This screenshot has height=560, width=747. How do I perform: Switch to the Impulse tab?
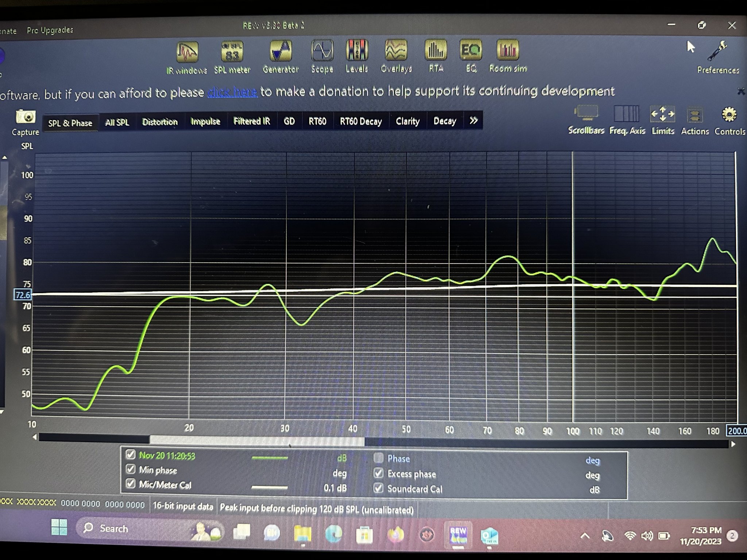pos(205,121)
